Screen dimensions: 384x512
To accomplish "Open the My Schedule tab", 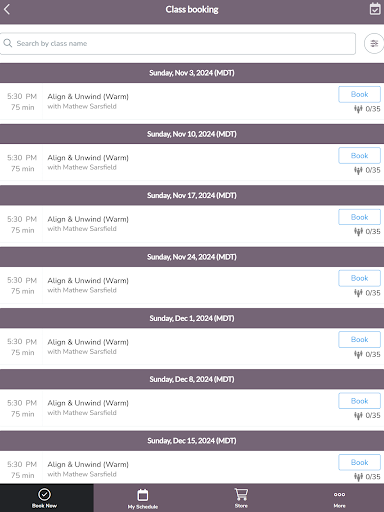I will [x=143, y=498].
